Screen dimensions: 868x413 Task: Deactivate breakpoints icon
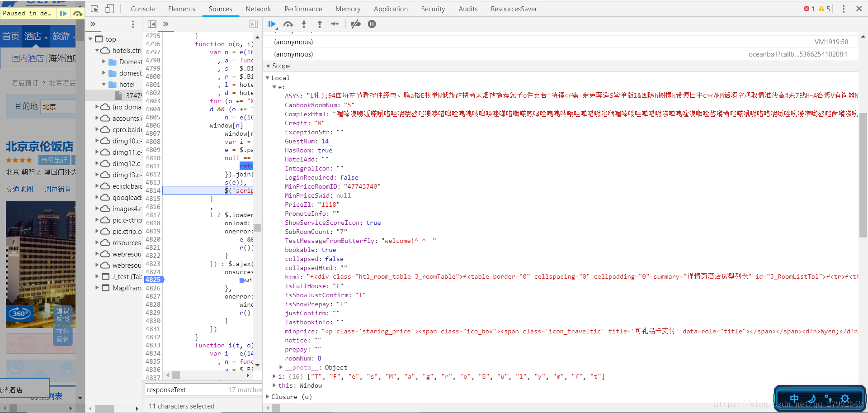(356, 24)
